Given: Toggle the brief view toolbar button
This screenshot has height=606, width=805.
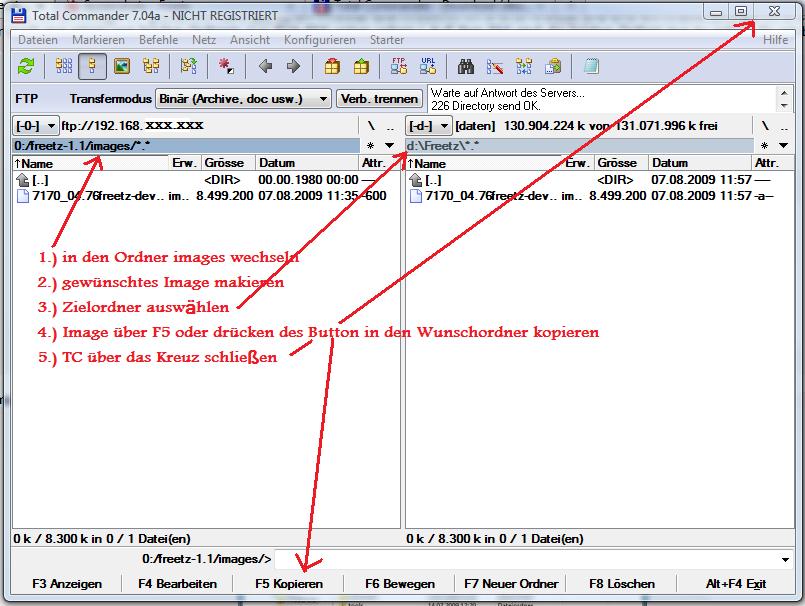Looking at the screenshot, I should tap(64, 67).
